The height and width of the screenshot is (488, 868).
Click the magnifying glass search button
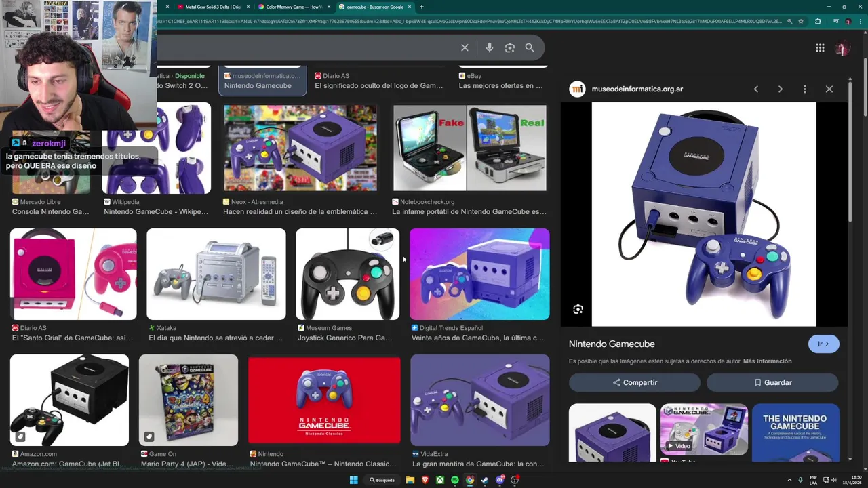tap(530, 48)
